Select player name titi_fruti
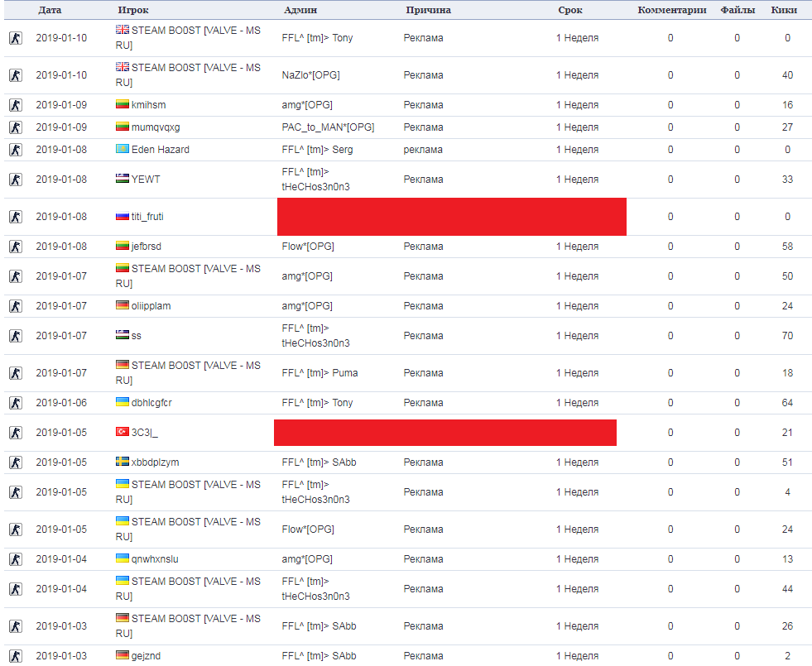The height and width of the screenshot is (666, 812). (147, 217)
